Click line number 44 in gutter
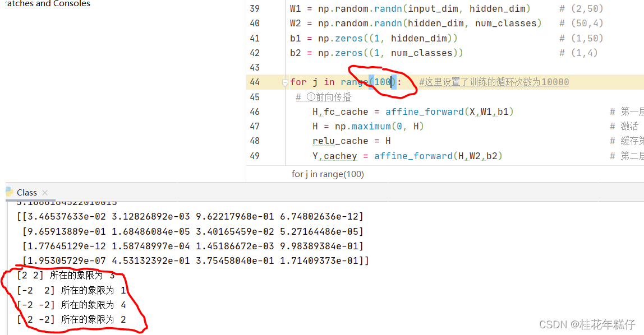This screenshot has height=335, width=644. (255, 82)
